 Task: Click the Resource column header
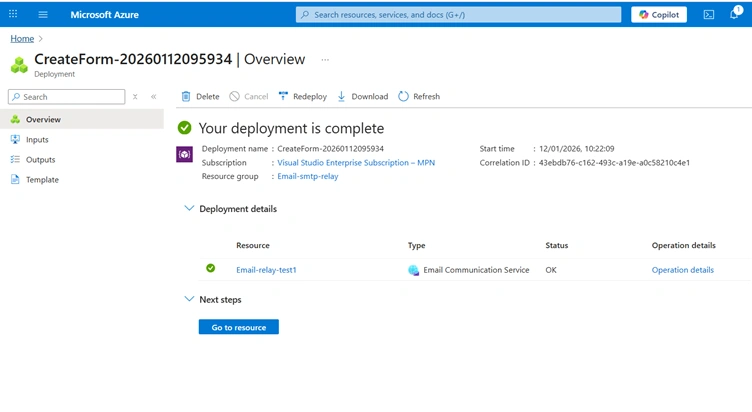coord(253,246)
